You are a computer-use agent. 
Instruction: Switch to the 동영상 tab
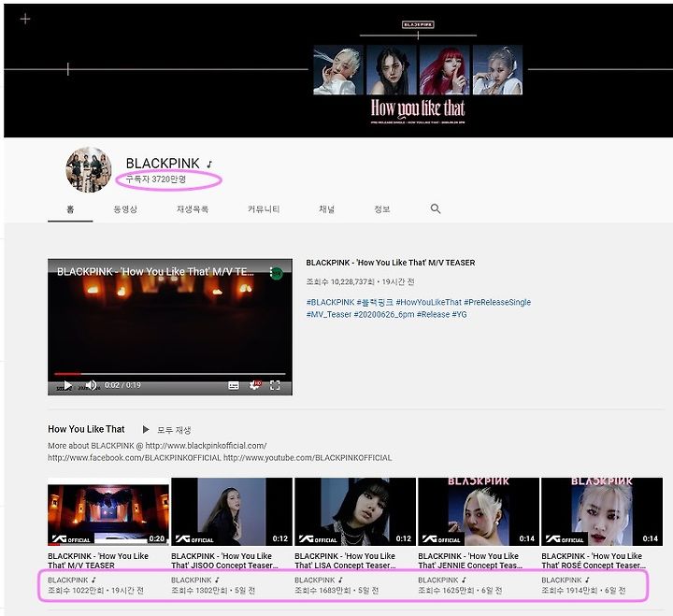(x=125, y=209)
